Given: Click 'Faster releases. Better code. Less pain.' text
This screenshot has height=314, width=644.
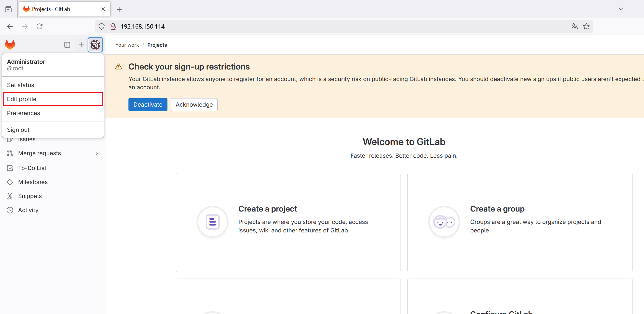Looking at the screenshot, I should click(x=404, y=156).
